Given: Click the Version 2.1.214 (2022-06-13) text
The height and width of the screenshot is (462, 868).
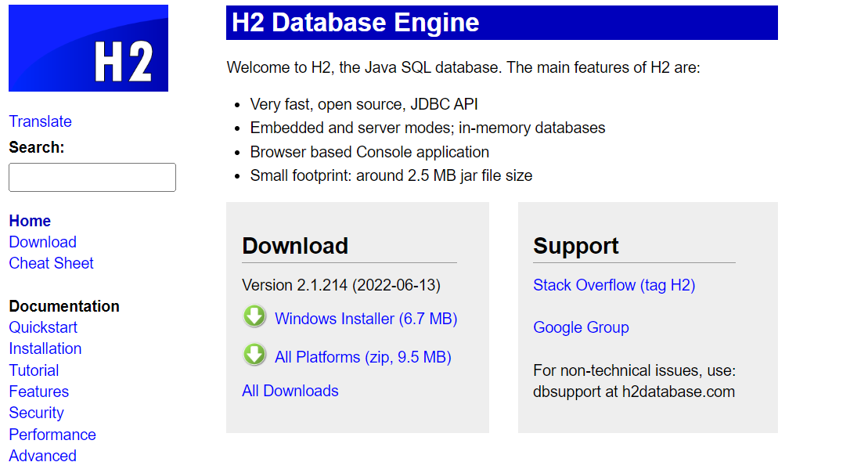Looking at the screenshot, I should pos(341,285).
